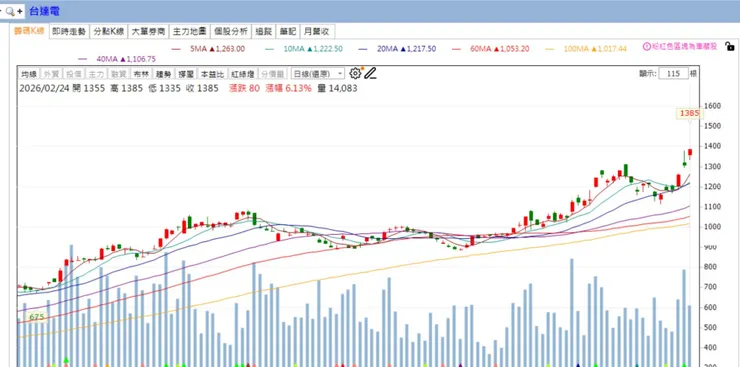The height and width of the screenshot is (367, 740).
Task: Open chart settings gear icon
Action: tap(355, 73)
